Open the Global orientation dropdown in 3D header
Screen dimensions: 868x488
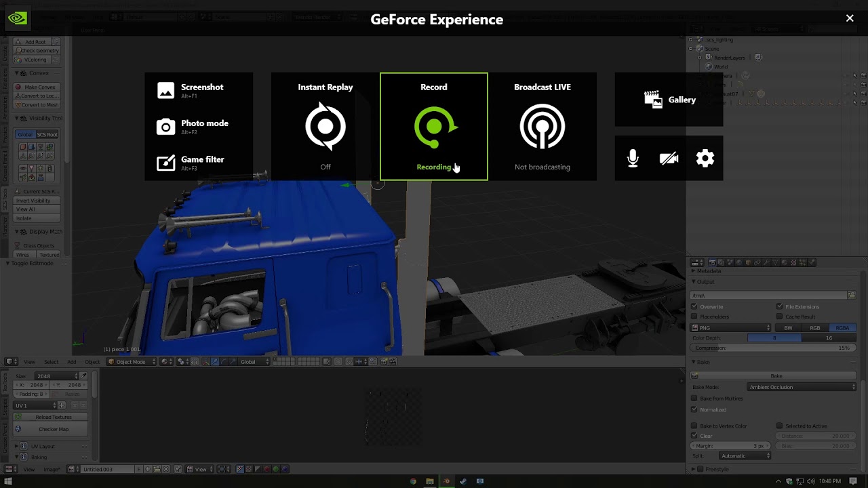tap(254, 362)
